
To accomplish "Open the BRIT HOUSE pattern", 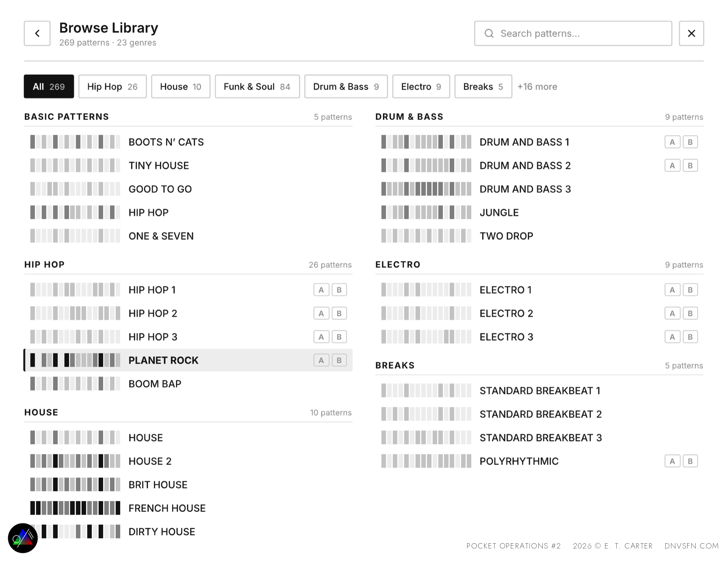I will click(x=188, y=485).
